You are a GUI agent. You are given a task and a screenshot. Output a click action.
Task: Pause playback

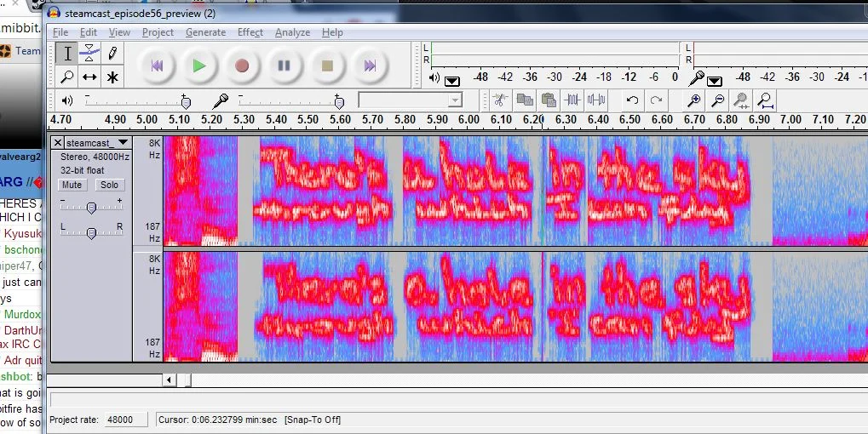click(284, 66)
